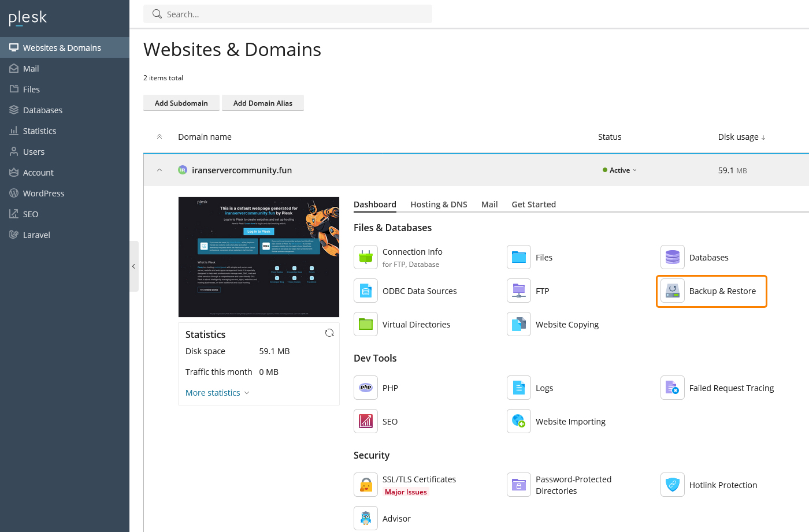Open the Website Importing globe icon
The image size is (809, 532).
[x=519, y=421]
